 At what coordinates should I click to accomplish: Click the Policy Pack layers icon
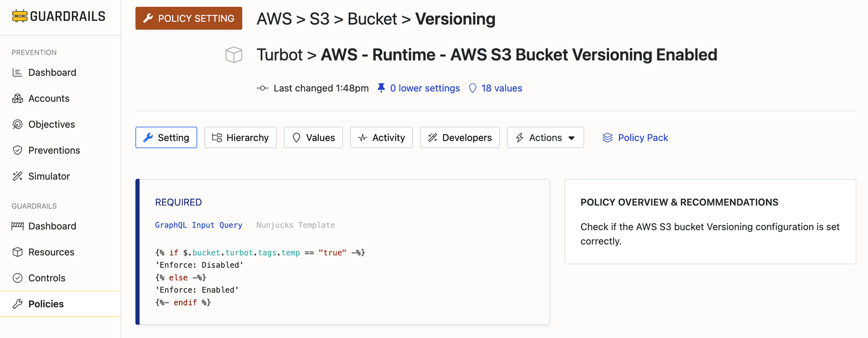click(x=607, y=138)
